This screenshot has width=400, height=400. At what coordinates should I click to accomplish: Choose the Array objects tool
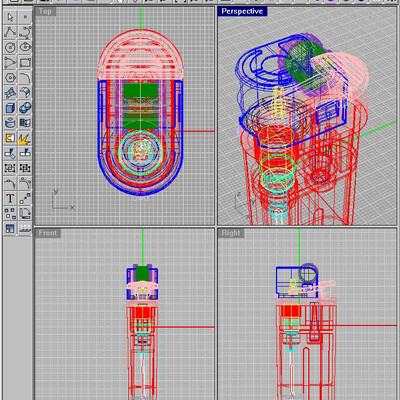click(x=10, y=214)
